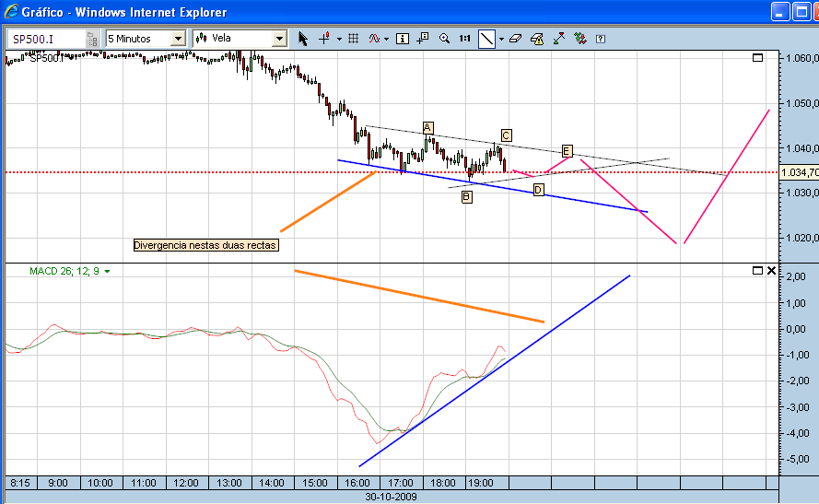Expand the MACD 26; 12; 9 indicator menu
819x504 pixels.
pyautogui.click(x=107, y=272)
